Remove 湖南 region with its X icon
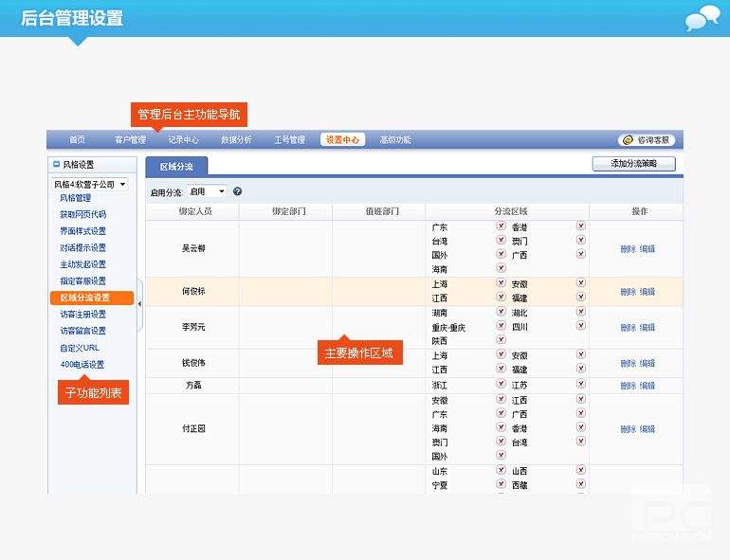The height and width of the screenshot is (560, 730). 501,312
